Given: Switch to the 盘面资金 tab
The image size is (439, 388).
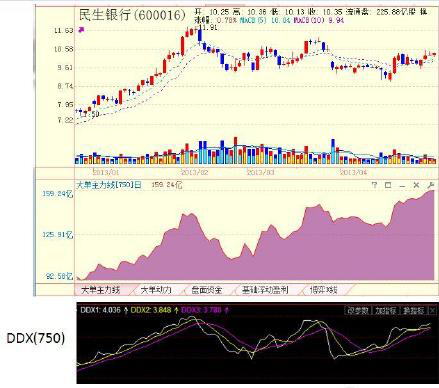Looking at the screenshot, I should point(207,290).
